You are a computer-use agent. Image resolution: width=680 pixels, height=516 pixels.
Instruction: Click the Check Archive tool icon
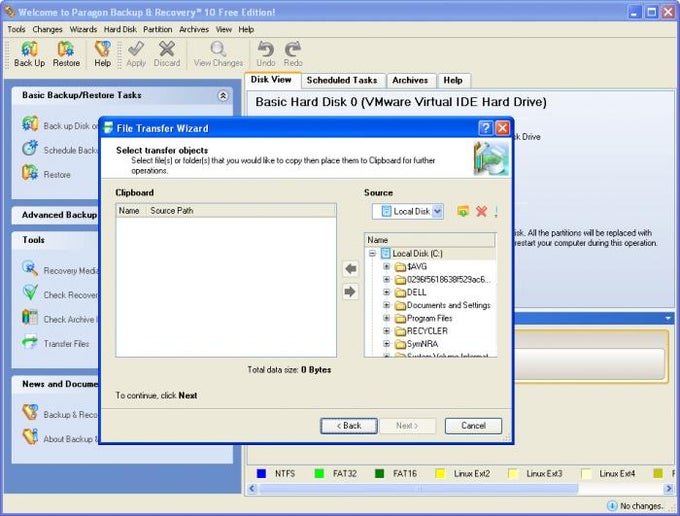pos(30,317)
